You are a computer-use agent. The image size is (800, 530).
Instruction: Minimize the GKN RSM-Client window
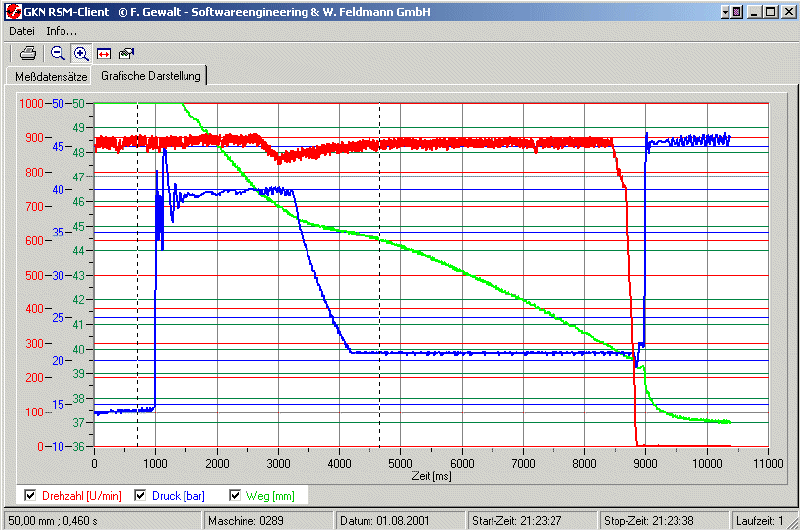click(755, 12)
